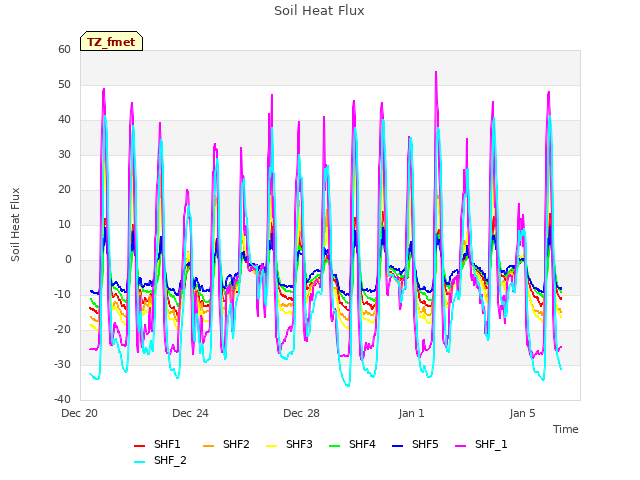Image resolution: width=640 pixels, height=480 pixels.
Task: Click the -10 y-axis tick label
Action: [x=62, y=295]
